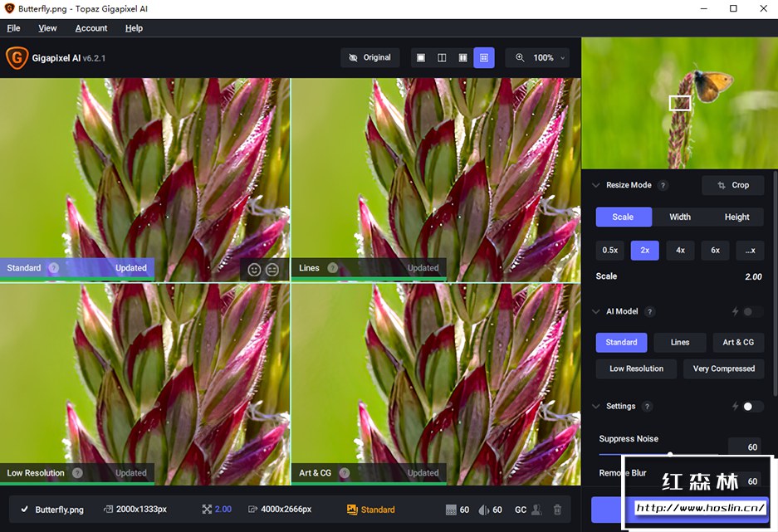Collapse the AI Model section
The image size is (778, 532).
point(595,312)
